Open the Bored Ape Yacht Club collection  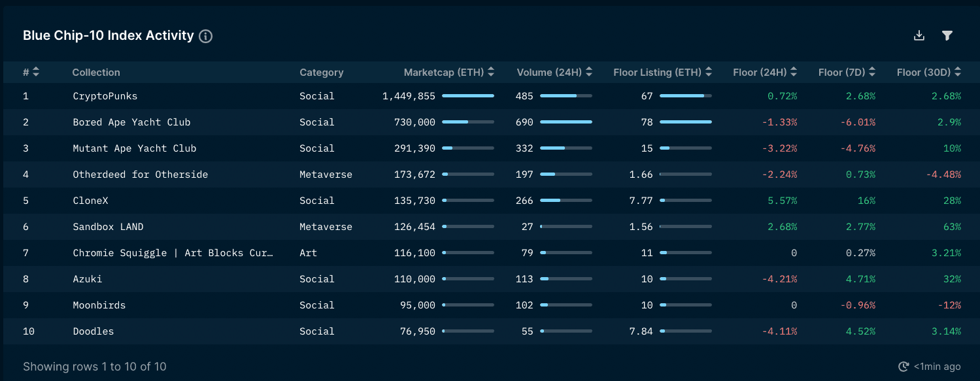[131, 122]
